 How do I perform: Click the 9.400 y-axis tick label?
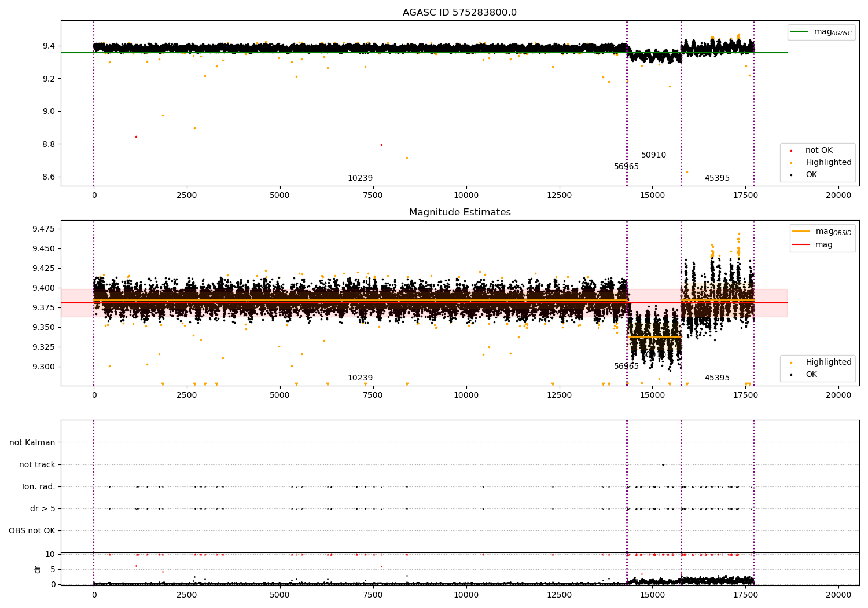tap(43, 288)
